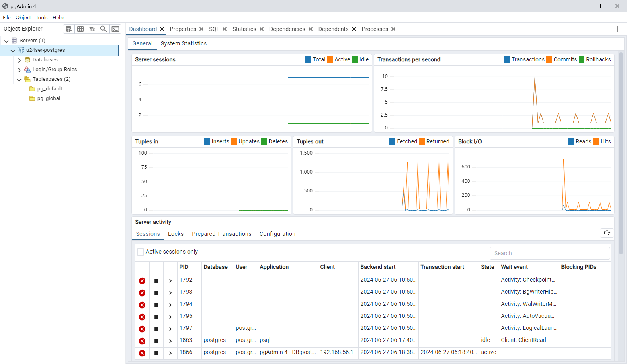Collapse the Tablespaces (2) node
The height and width of the screenshot is (364, 627).
click(19, 79)
